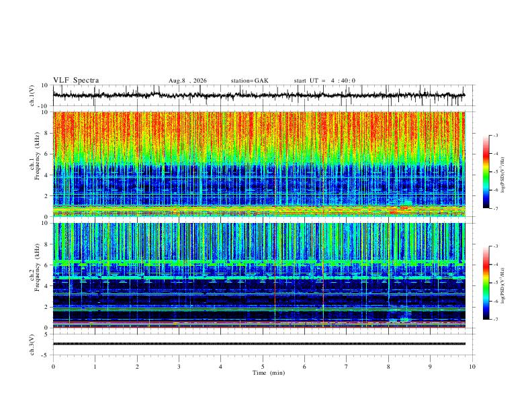The image size is (532, 411).
Task: Click the ch.1 voltage waveform trace
Action: [259, 95]
